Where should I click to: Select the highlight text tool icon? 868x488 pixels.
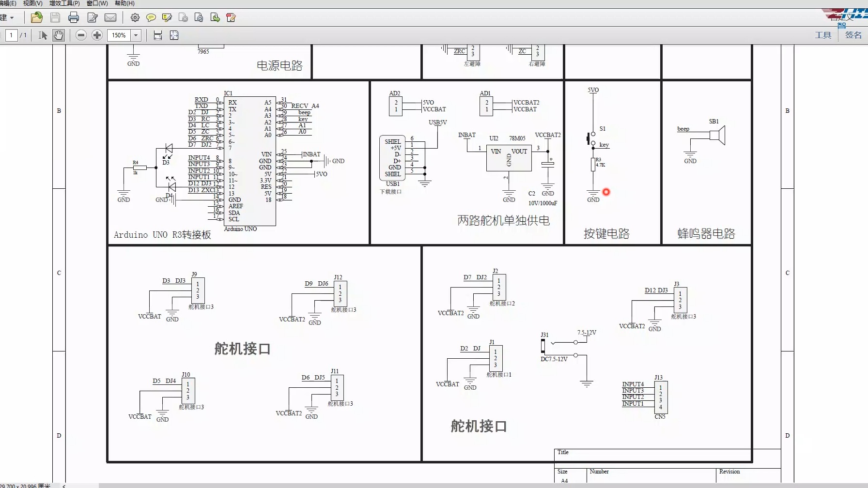(167, 18)
